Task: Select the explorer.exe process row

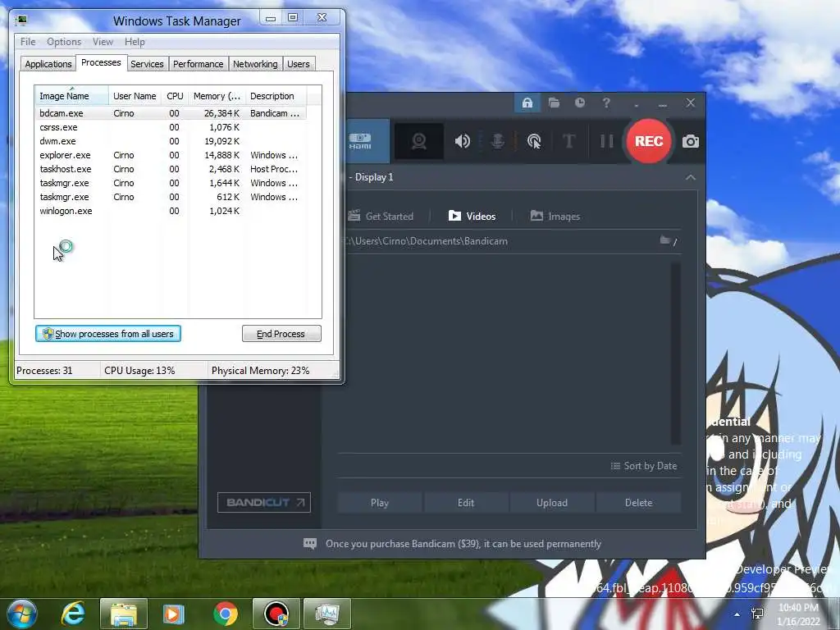Action: [171, 155]
